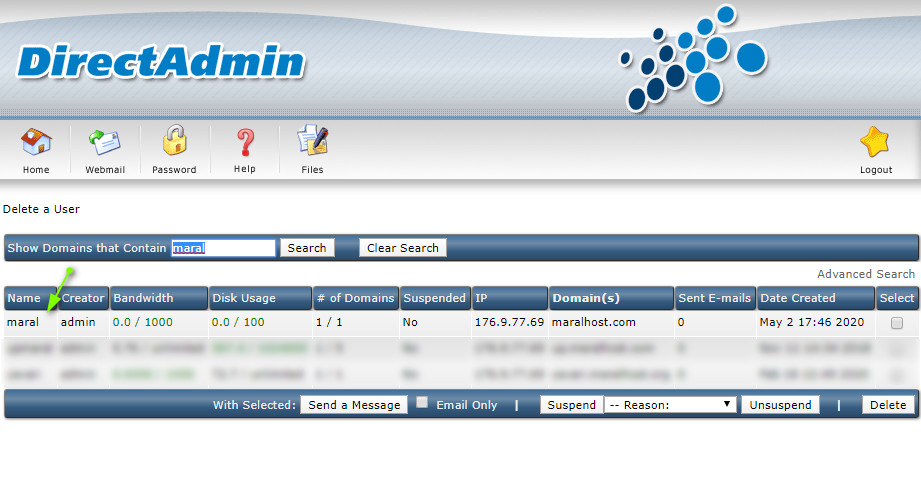Sort by the Sent E-mails column header

pyautogui.click(x=715, y=298)
